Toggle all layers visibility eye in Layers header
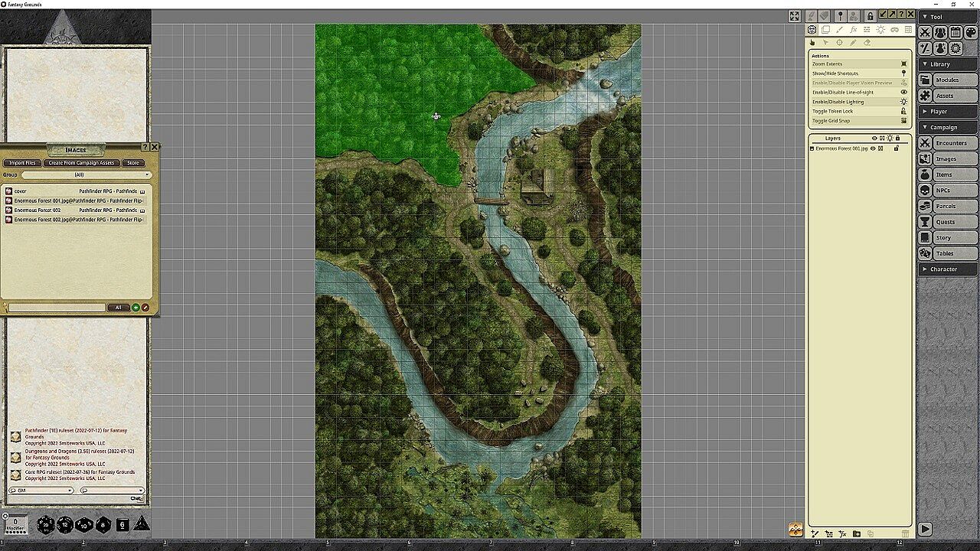Viewport: 980px width, 551px height. (874, 139)
